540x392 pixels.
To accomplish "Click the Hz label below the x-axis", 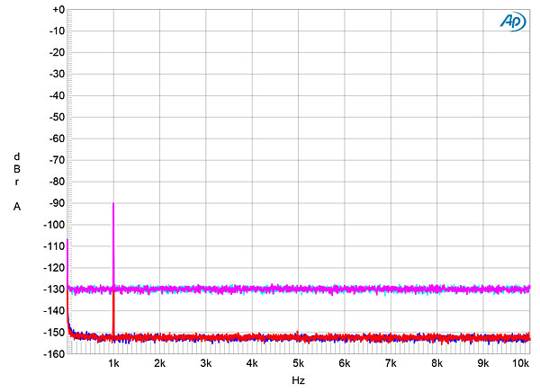I will [x=298, y=381].
